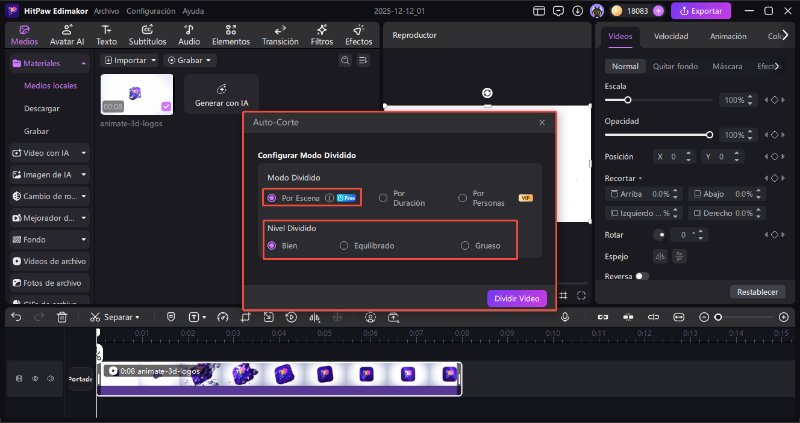Screen dimensions: 800x423
Task: Open the Audio tab
Action: click(189, 35)
